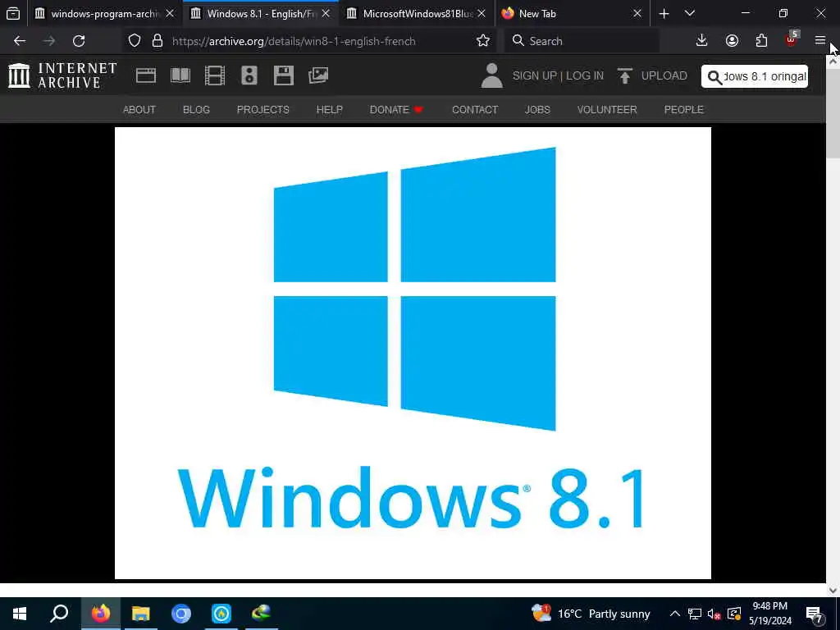Open the DONATE menu item
Viewport: 840px width, 630px height.
pyautogui.click(x=396, y=109)
